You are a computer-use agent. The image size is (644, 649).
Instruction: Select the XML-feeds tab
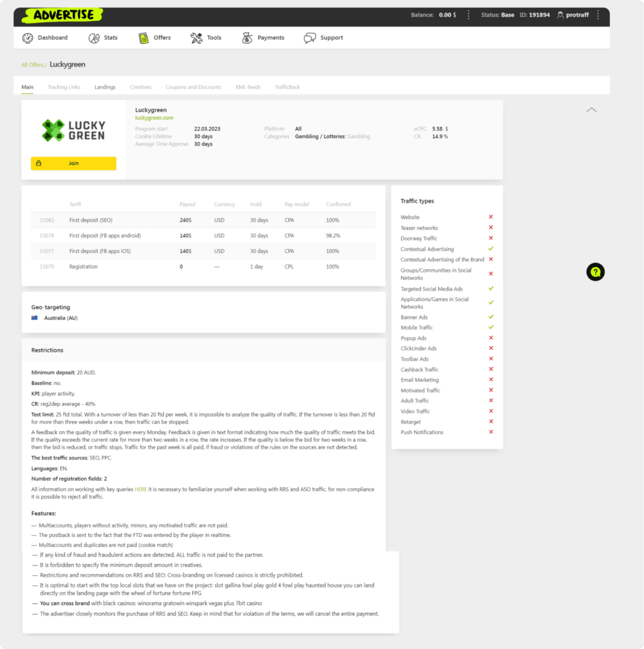248,87
